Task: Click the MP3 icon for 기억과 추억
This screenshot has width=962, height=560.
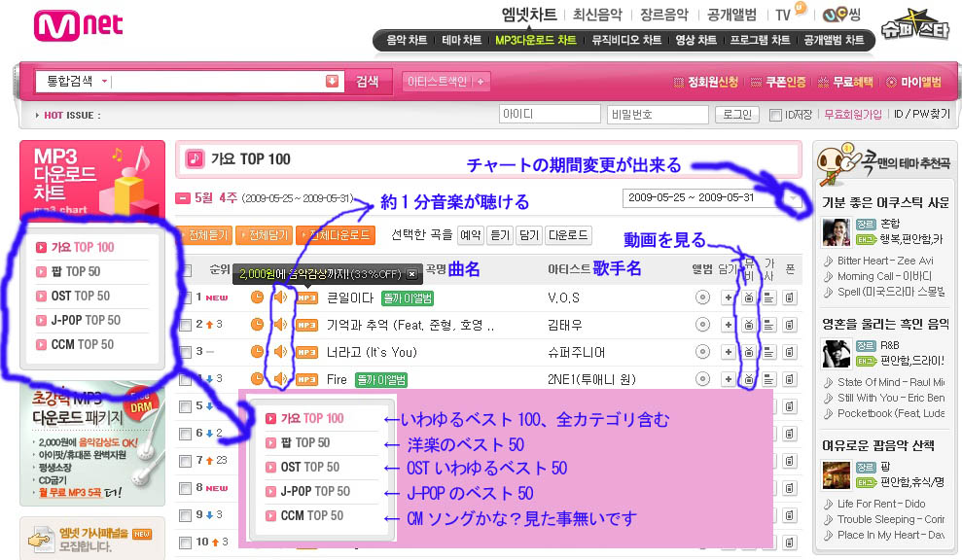Action: 306,325
